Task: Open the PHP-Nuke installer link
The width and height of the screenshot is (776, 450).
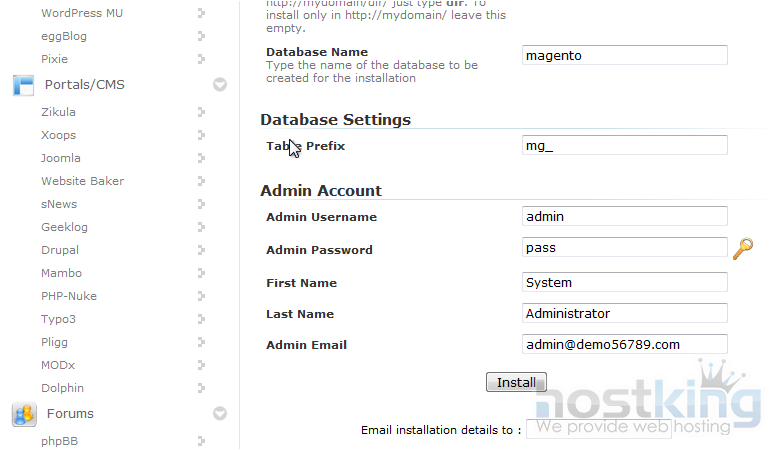Action: tap(69, 296)
